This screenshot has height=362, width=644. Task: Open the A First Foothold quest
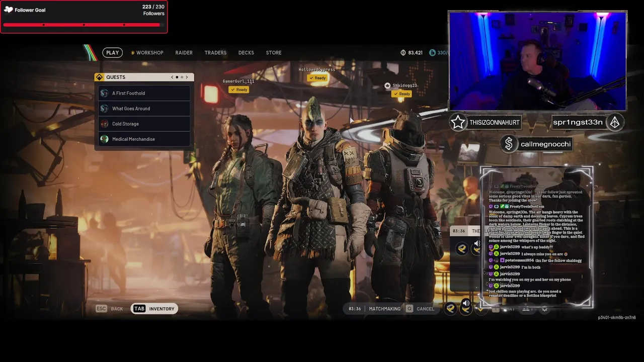[x=144, y=93]
